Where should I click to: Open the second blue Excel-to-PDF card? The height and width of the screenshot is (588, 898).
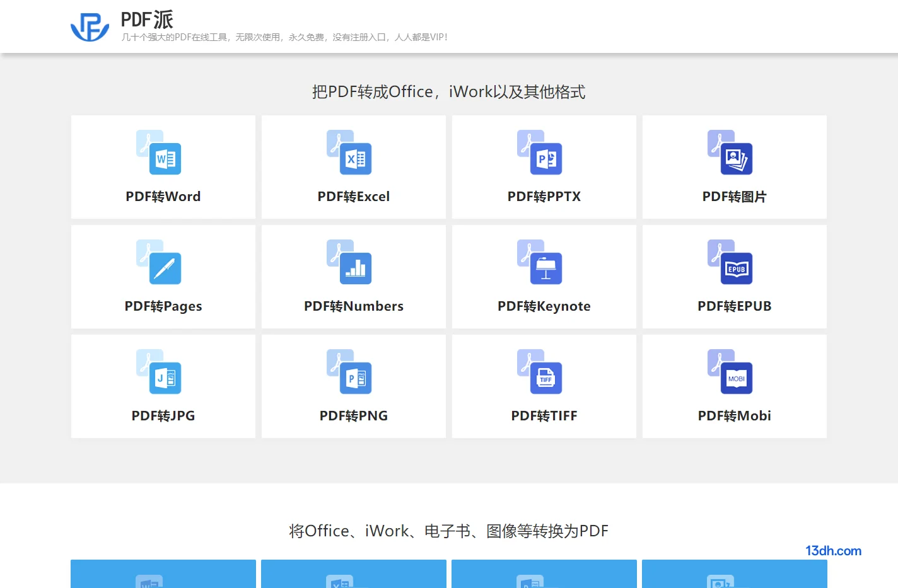tap(354, 574)
